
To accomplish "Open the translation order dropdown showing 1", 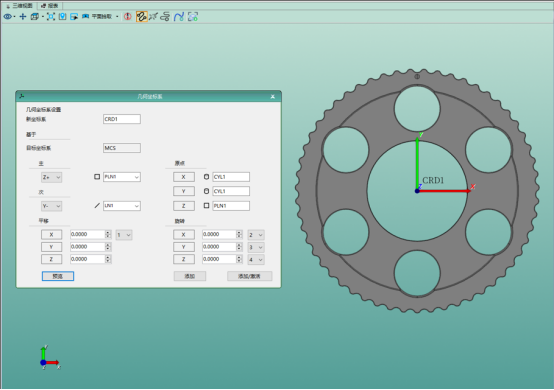I will 124,235.
